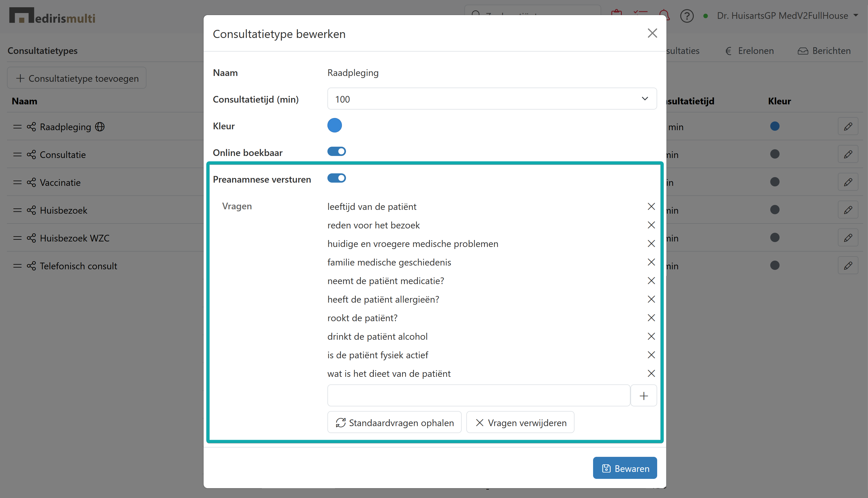This screenshot has width=868, height=498.
Task: Expand Dr. HuisartsGP MedV2FullHouse user menu
Action: 787,16
